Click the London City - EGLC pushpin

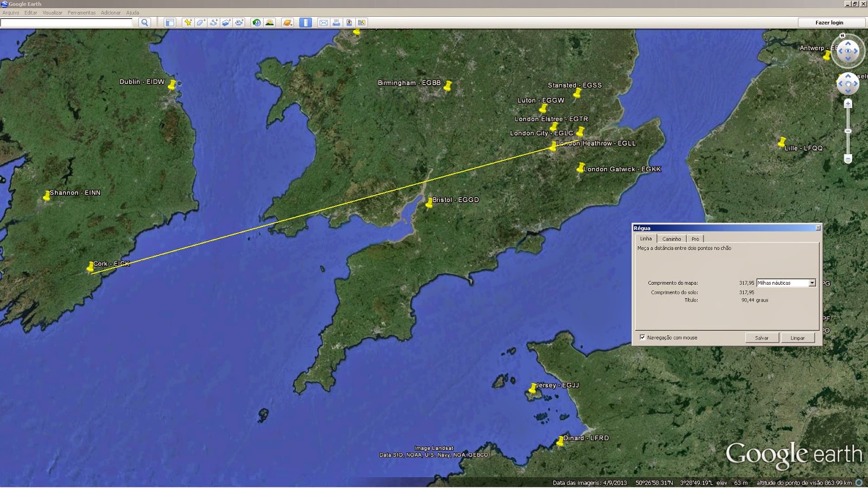pos(580,131)
